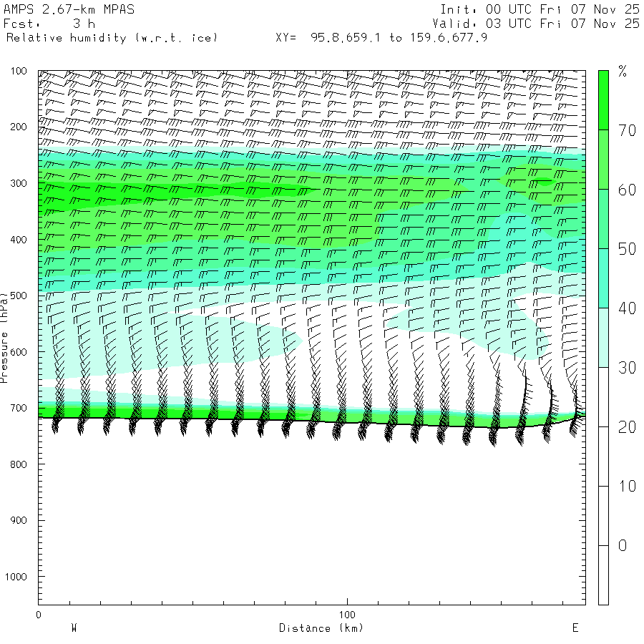Click the white below-terrain area near 900 hPa
644x644 pixels.
click(x=312, y=520)
